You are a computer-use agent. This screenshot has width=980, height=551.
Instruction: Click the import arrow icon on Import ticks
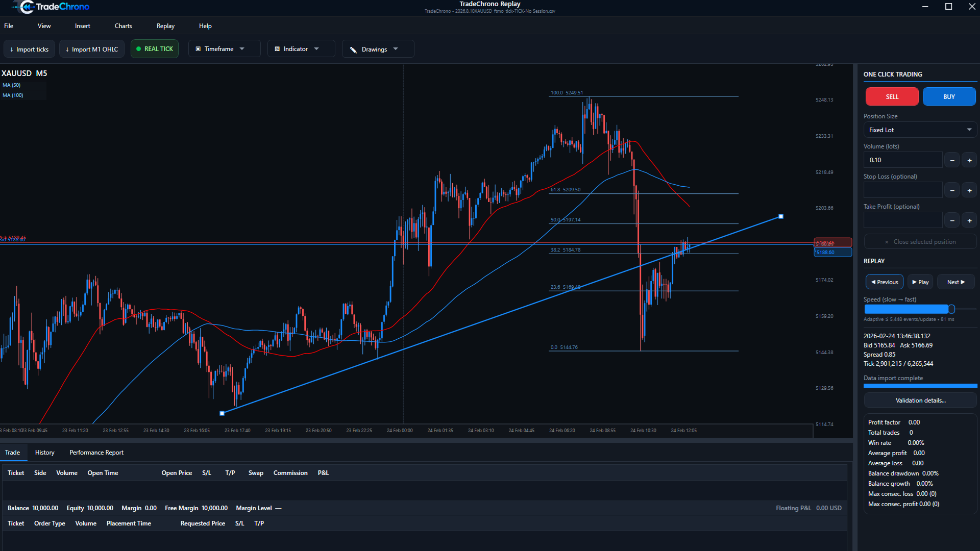pyautogui.click(x=12, y=49)
